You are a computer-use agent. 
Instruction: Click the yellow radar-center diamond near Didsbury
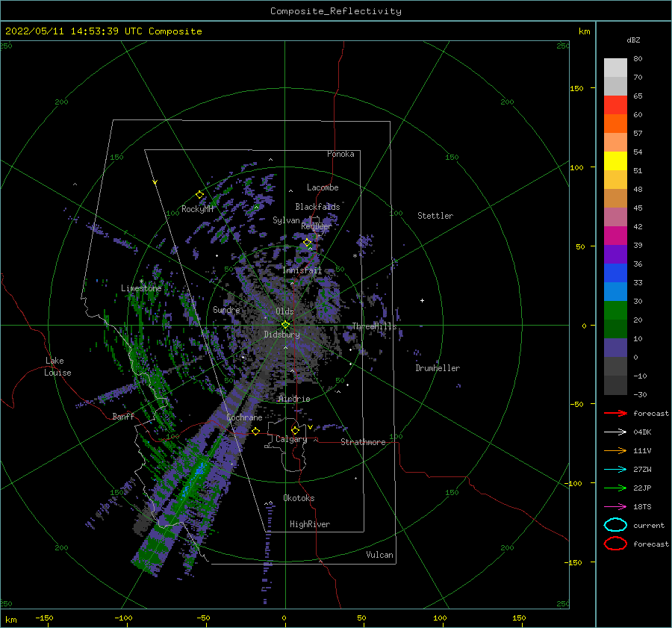pos(285,325)
